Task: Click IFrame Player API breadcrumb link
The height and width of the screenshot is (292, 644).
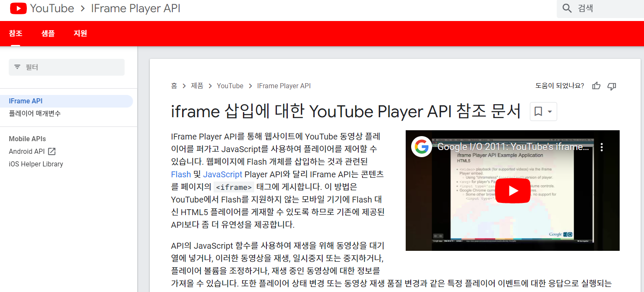Action: click(x=284, y=86)
